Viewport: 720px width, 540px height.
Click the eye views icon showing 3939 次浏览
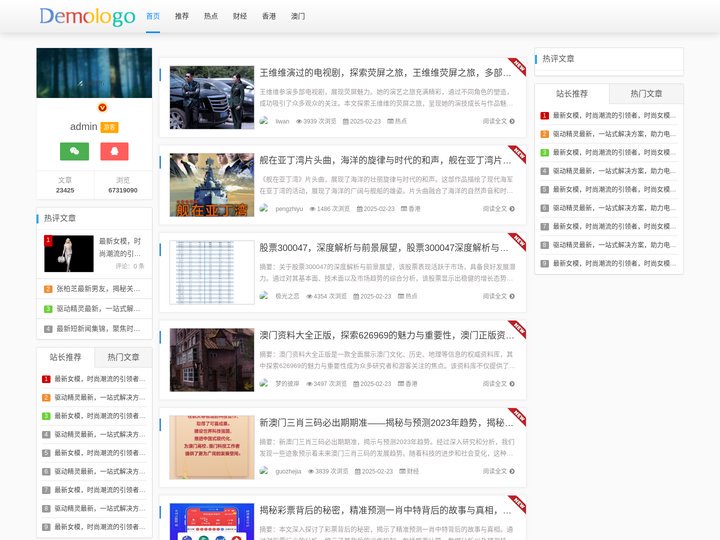(299, 122)
